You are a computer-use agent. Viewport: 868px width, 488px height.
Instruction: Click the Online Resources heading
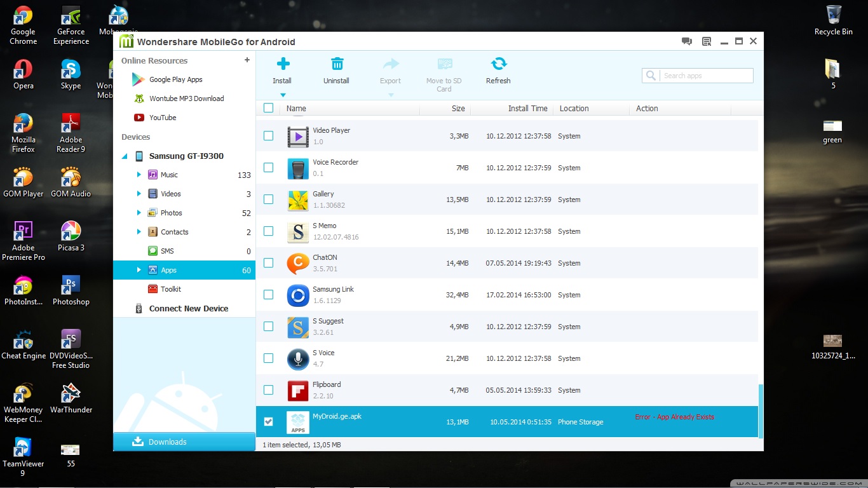[154, 60]
